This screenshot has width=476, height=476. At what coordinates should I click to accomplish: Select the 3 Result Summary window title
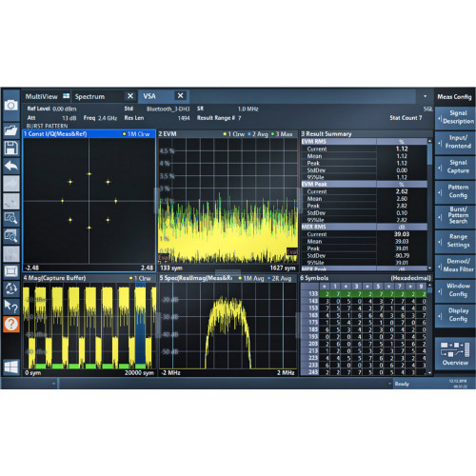(x=327, y=134)
